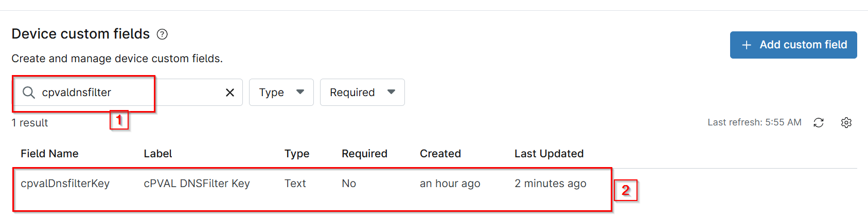This screenshot has height=220, width=868.
Task: Clear the search field with X
Action: click(230, 93)
